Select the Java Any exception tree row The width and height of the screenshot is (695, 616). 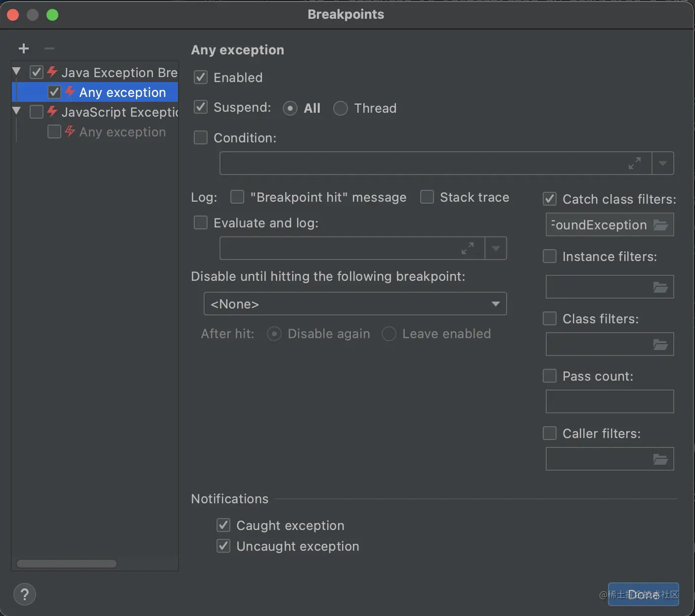pos(95,92)
